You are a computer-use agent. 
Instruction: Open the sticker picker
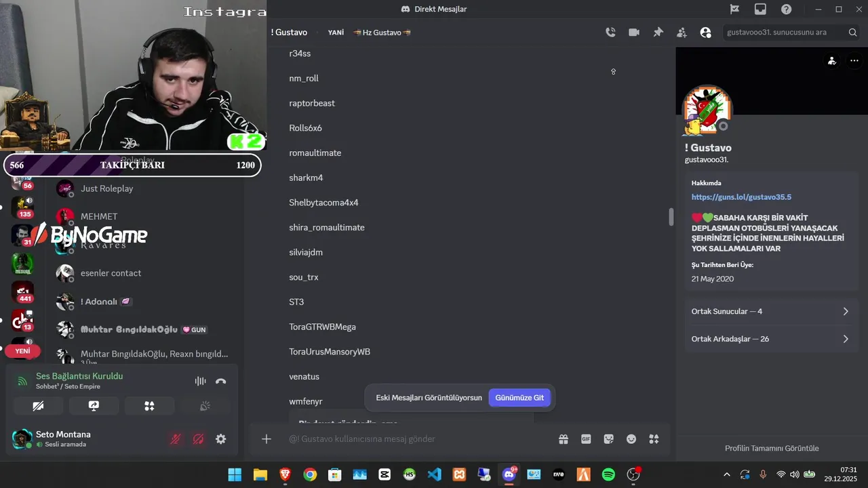608,439
